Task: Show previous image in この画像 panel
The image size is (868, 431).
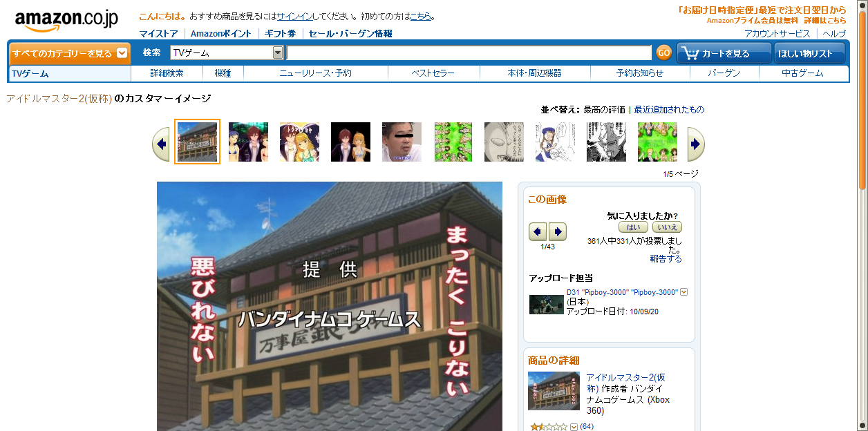Action: [x=538, y=231]
